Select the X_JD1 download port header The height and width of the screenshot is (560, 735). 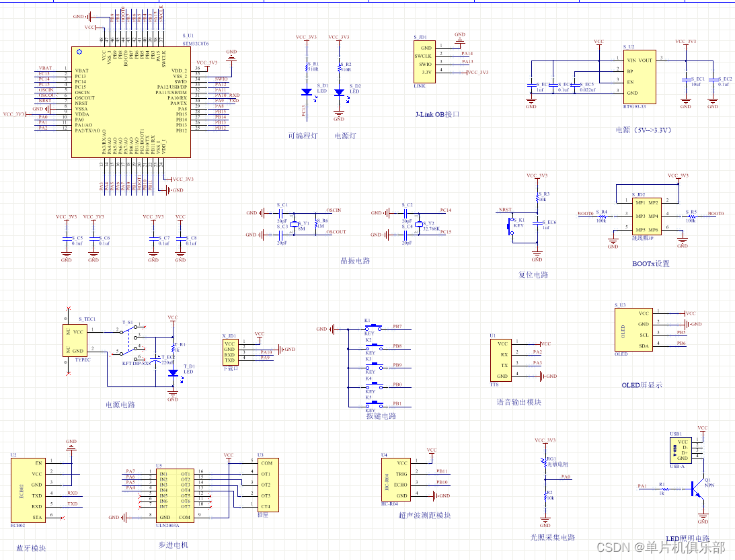click(x=231, y=352)
